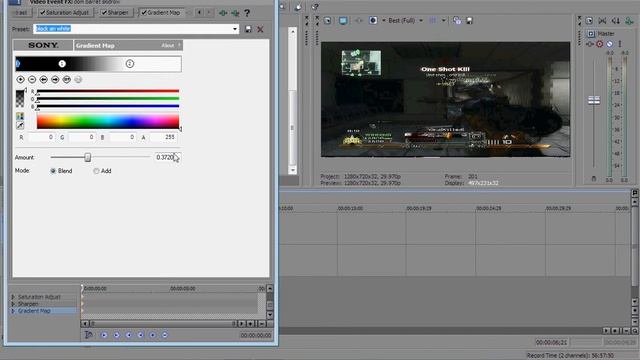640x360 pixels.
Task: Click the blue B channel slider
Action: click(x=108, y=106)
